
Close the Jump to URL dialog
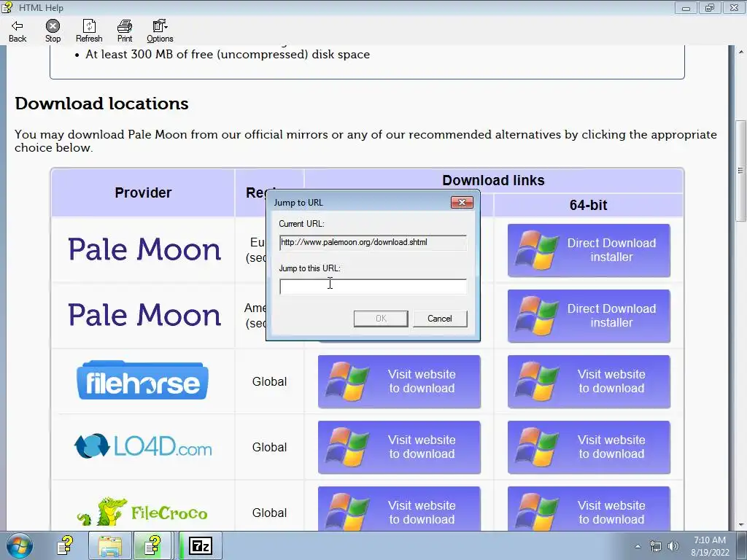[462, 203]
